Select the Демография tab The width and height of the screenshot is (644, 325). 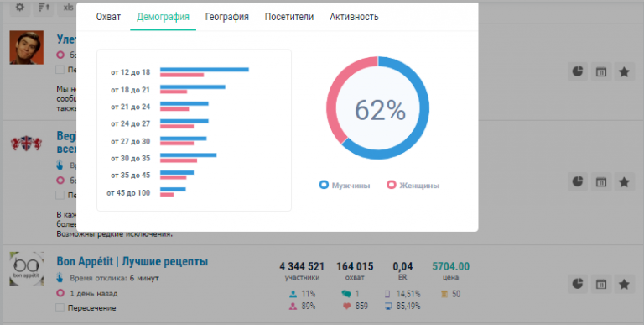point(163,17)
